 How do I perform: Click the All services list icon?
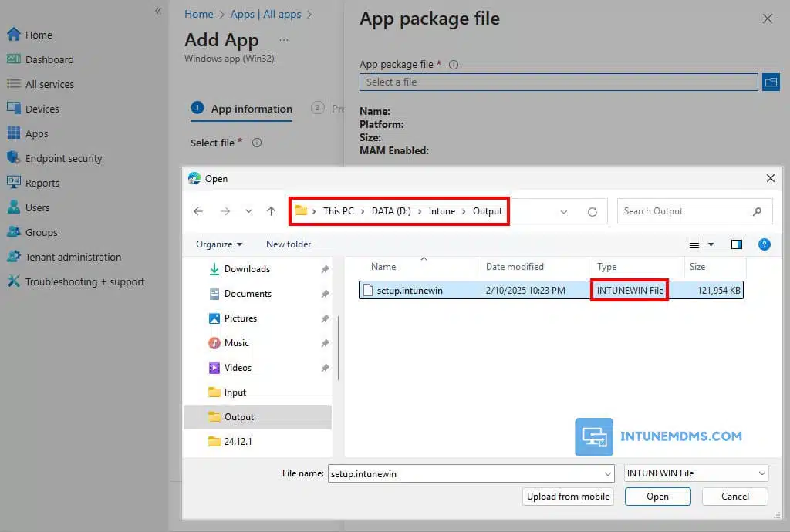tap(14, 83)
